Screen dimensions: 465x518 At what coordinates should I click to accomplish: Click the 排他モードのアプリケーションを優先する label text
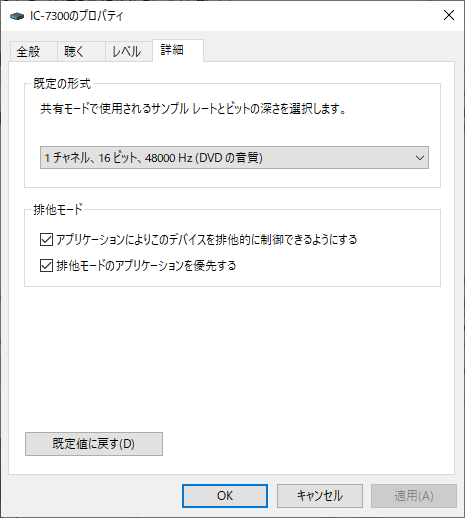click(146, 266)
